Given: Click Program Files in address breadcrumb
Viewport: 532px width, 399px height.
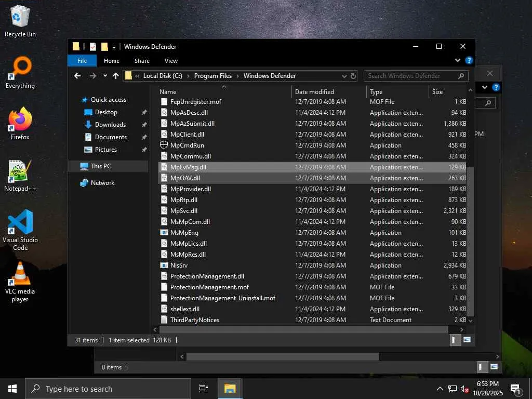Looking at the screenshot, I should (x=212, y=76).
